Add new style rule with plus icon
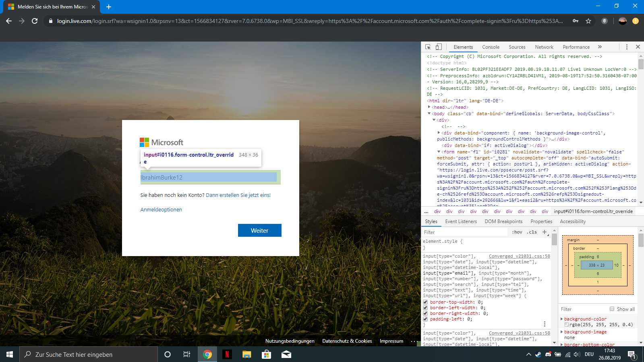 pyautogui.click(x=545, y=232)
